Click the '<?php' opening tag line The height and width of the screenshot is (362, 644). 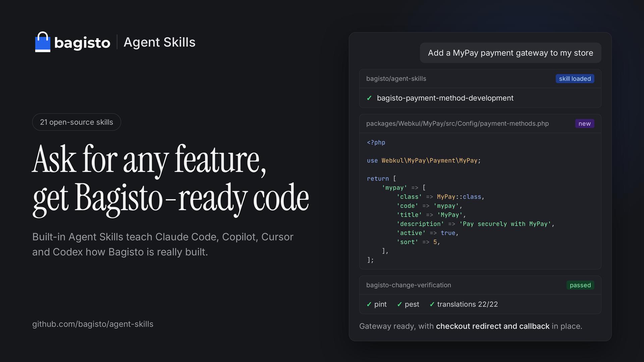pyautogui.click(x=376, y=142)
